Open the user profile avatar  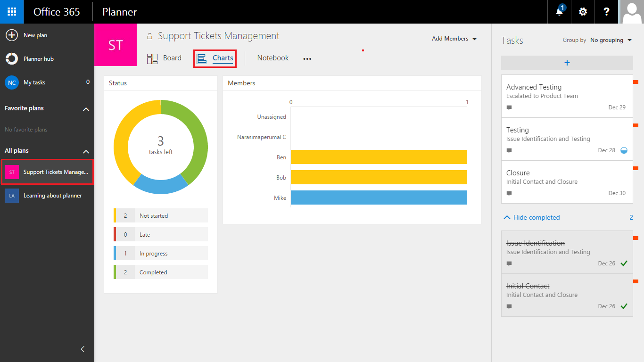click(631, 12)
